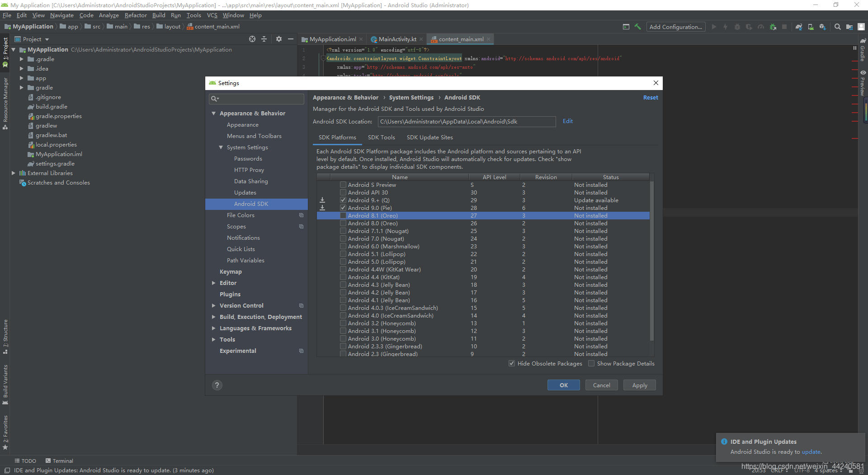
Task: Switch to the SDK Update Sites tab
Action: point(429,137)
